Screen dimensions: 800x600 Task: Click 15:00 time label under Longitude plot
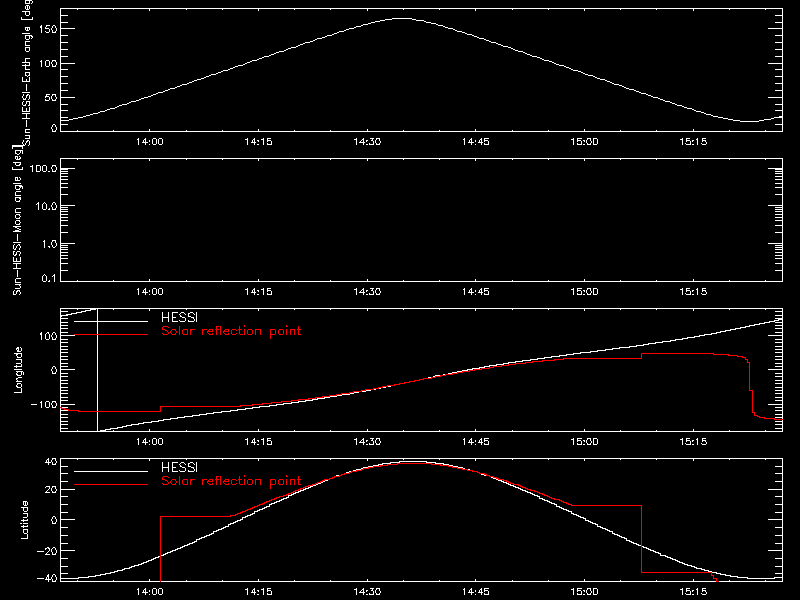(x=584, y=441)
